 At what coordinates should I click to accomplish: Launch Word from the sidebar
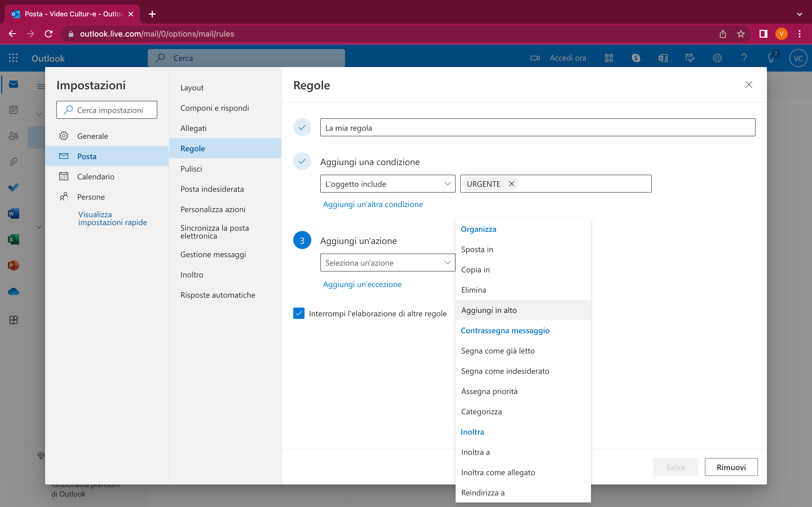(13, 213)
